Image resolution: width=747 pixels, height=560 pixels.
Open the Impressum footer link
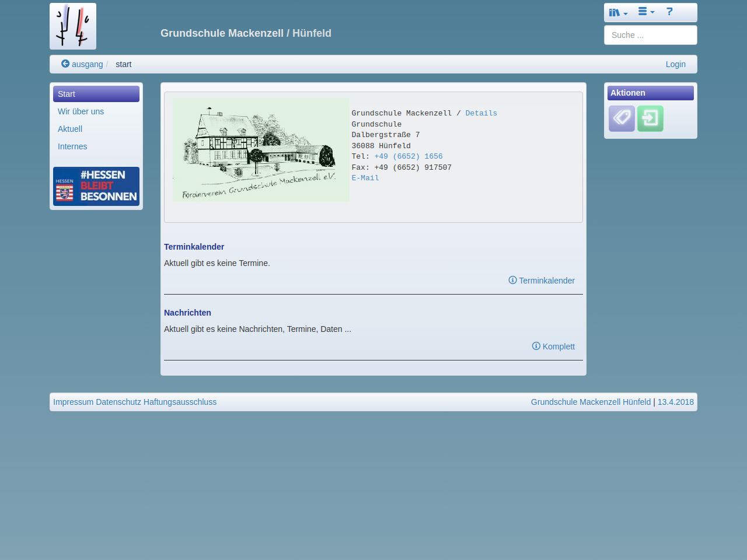73,402
